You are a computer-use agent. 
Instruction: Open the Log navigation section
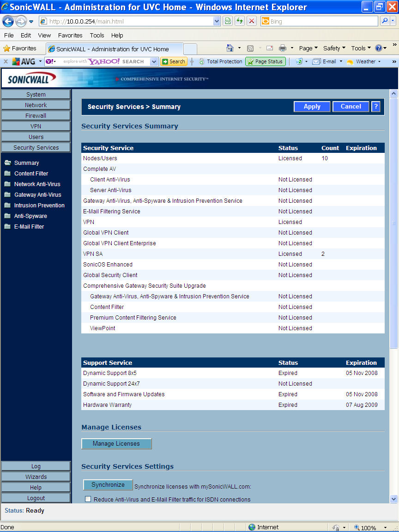(x=36, y=466)
